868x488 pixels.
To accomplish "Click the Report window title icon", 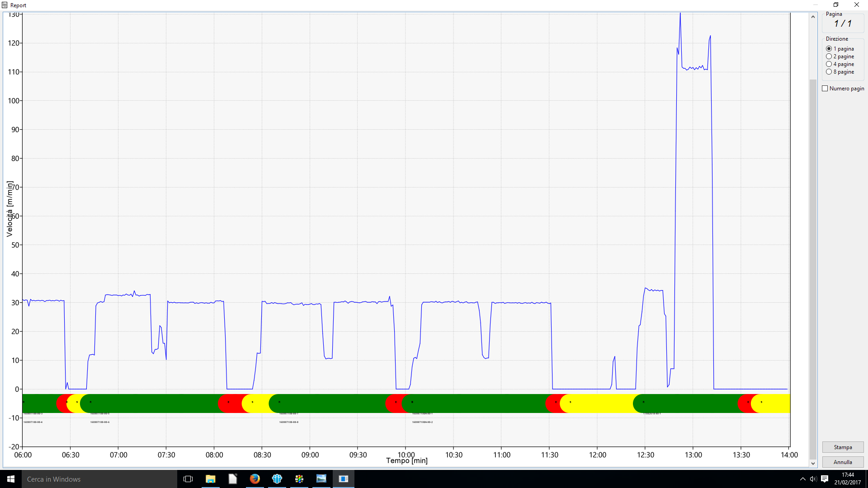I will 5,5.
